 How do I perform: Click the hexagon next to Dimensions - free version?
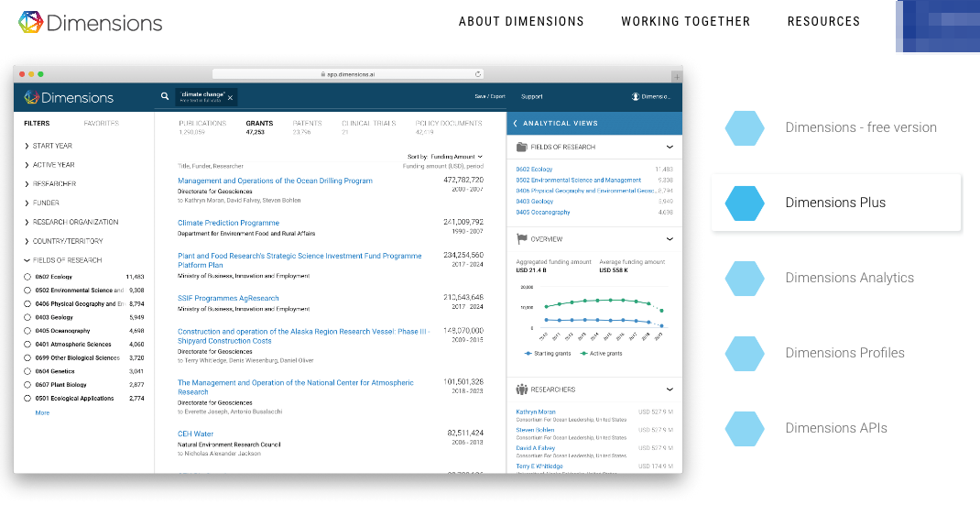[745, 127]
